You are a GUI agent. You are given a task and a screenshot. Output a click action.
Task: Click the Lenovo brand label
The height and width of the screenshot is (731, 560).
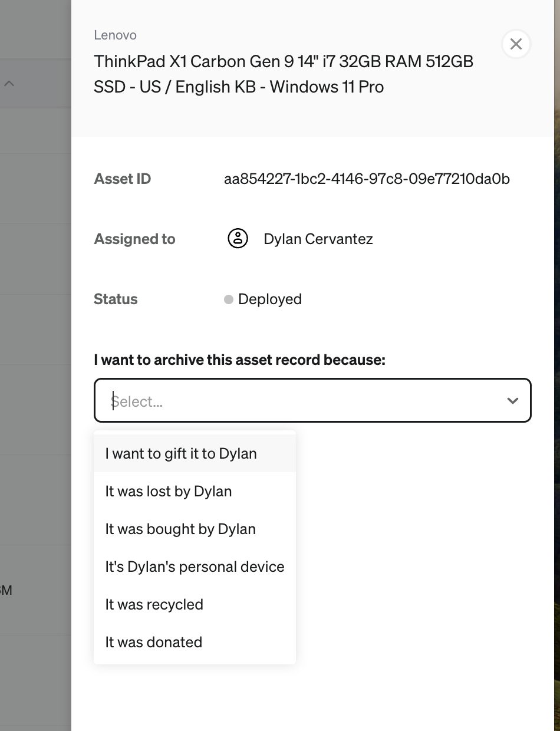115,35
